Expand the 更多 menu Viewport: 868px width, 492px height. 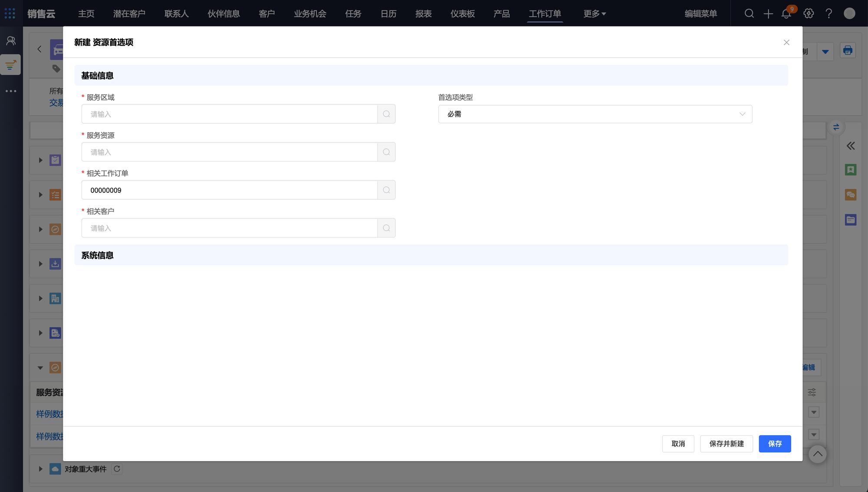coord(594,13)
